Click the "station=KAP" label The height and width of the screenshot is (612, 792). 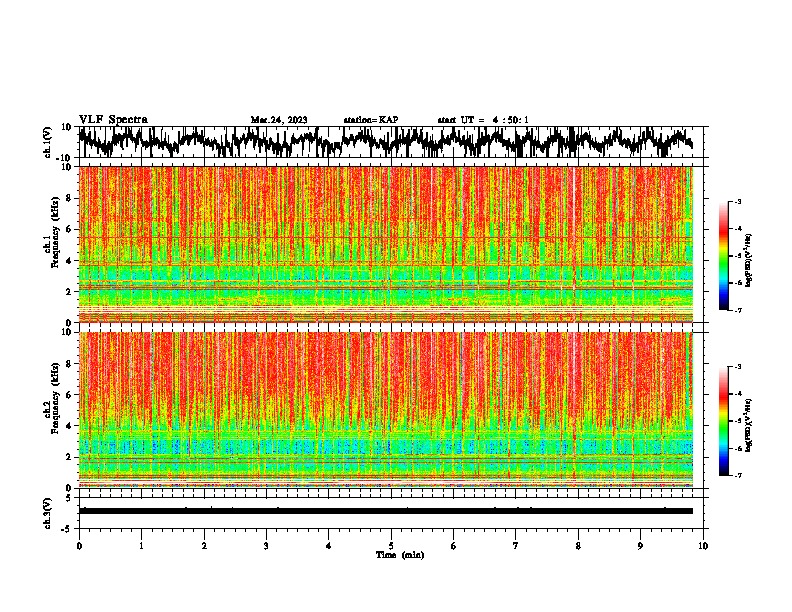click(x=371, y=120)
